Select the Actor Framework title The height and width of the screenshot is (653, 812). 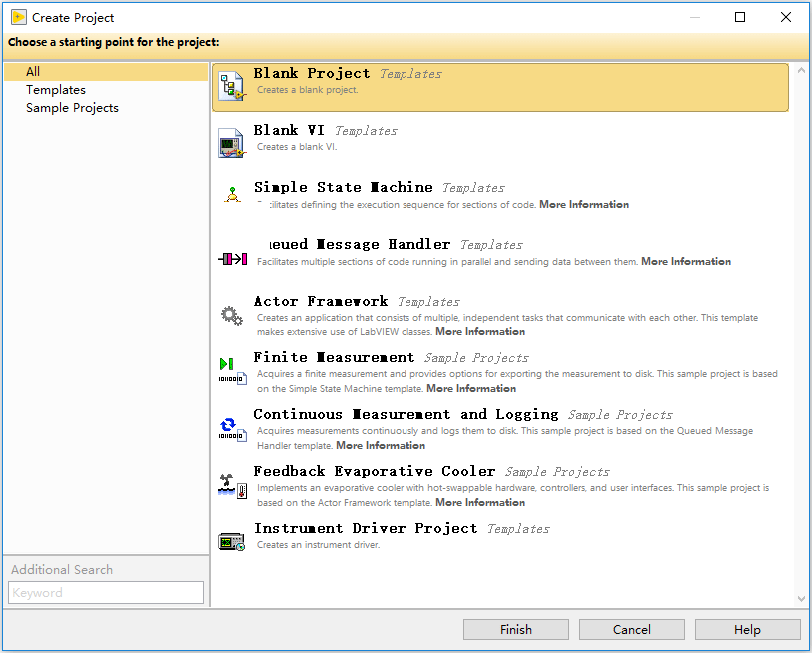coord(321,301)
